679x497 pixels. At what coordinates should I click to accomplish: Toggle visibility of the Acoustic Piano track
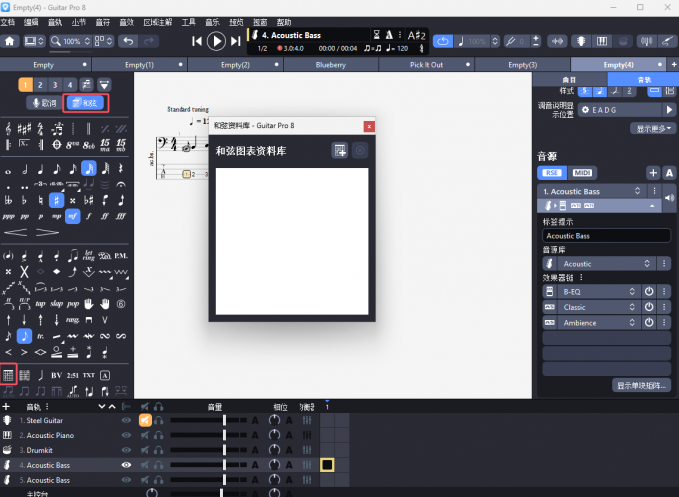click(x=126, y=436)
